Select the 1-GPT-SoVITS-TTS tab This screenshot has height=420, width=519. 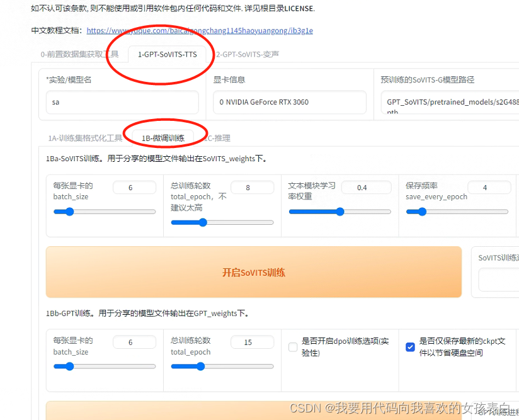click(x=167, y=54)
